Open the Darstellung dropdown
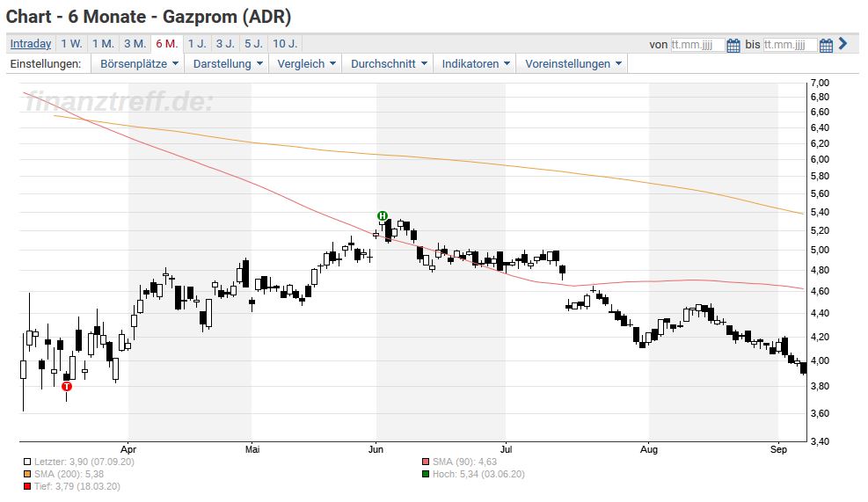 227,63
